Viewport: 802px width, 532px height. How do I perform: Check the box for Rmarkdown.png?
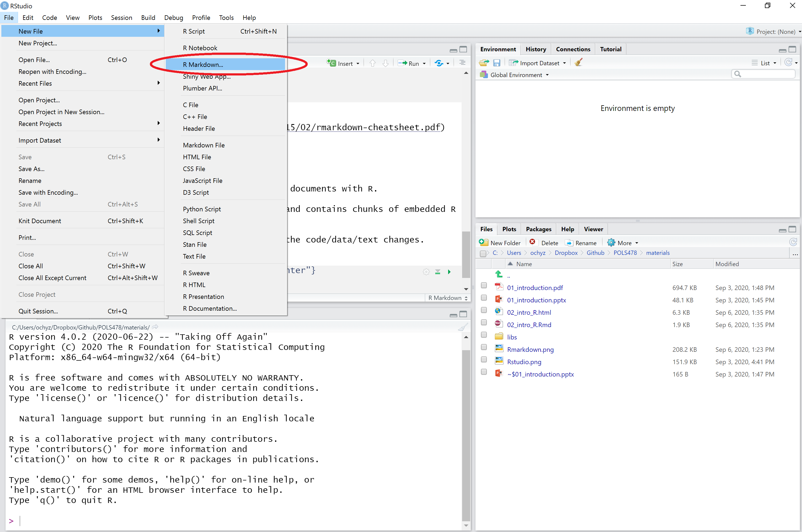click(484, 347)
